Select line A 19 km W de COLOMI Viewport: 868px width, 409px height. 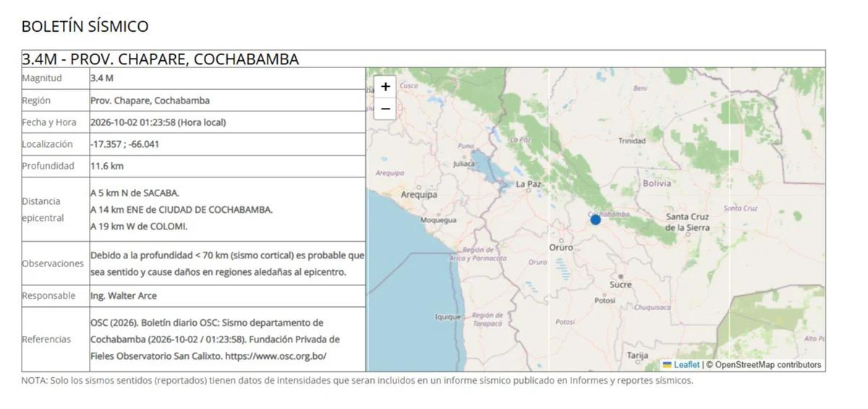point(139,227)
